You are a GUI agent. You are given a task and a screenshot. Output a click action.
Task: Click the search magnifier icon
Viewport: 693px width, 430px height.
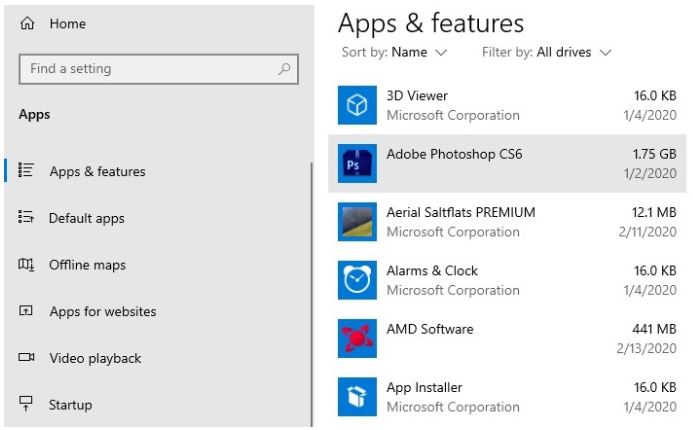pos(284,69)
